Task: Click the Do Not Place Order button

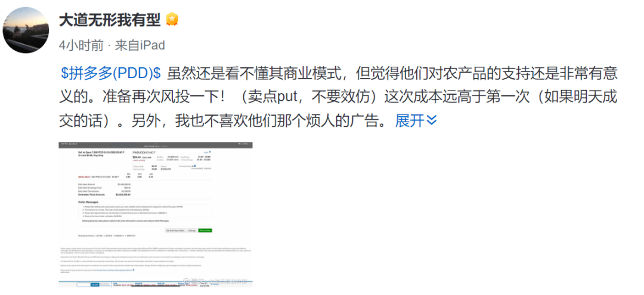Action: click(175, 229)
